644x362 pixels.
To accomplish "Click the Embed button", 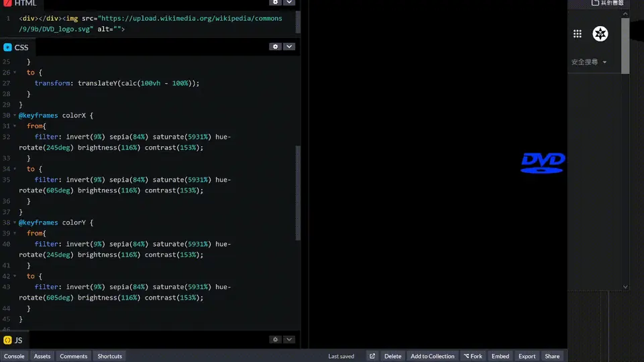I will click(500, 356).
